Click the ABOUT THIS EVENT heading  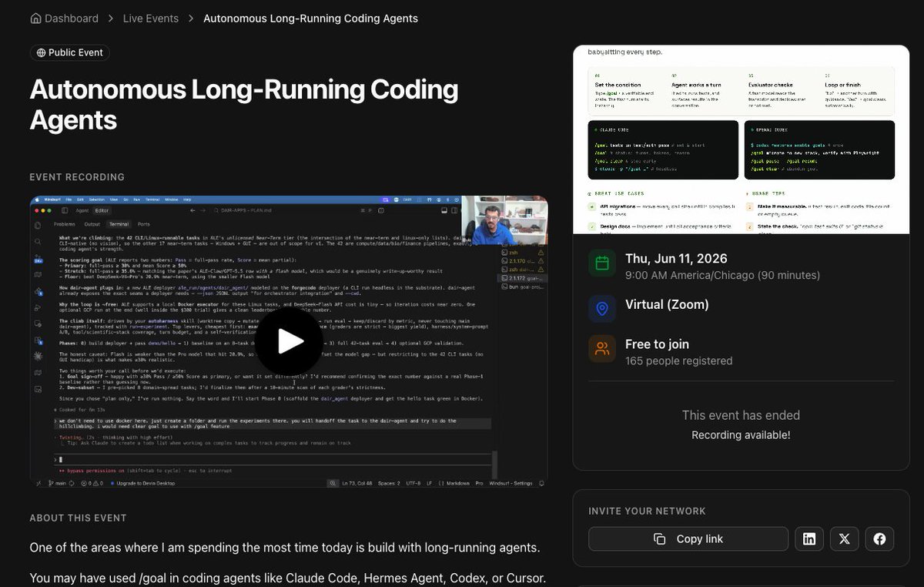point(78,518)
